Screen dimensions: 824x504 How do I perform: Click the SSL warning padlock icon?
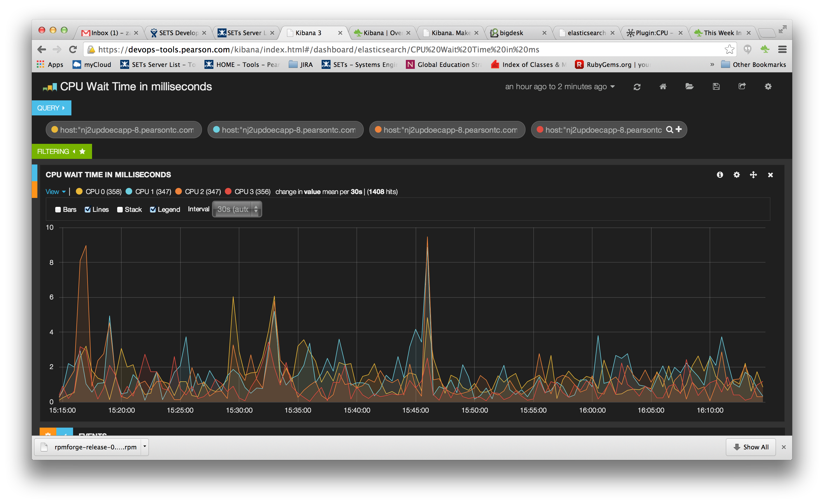pos(91,49)
